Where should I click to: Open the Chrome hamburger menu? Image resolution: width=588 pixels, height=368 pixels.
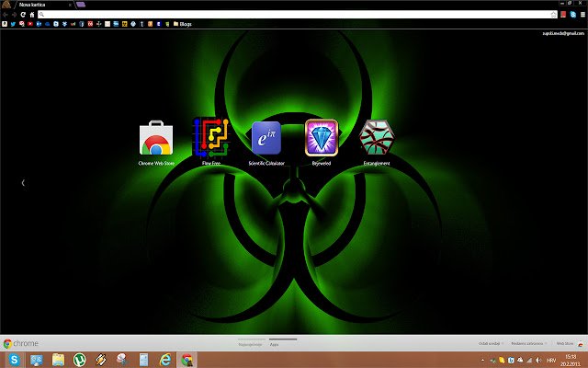coord(582,15)
